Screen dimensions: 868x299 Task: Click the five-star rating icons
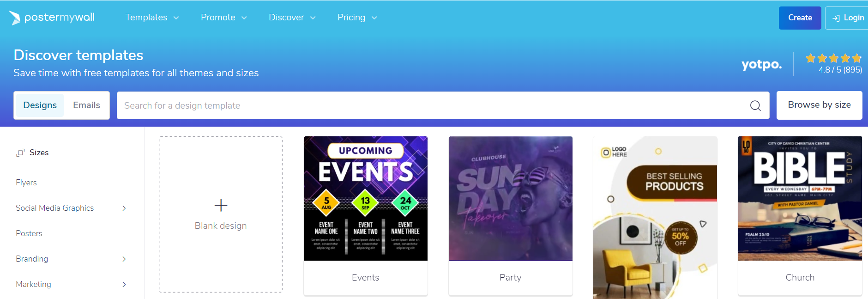pos(833,58)
